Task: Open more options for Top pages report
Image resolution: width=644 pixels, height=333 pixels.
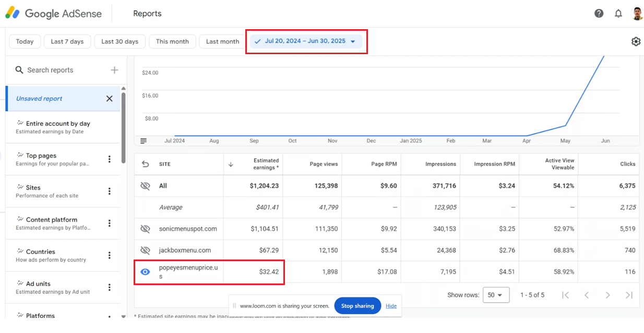Action: [x=109, y=159]
